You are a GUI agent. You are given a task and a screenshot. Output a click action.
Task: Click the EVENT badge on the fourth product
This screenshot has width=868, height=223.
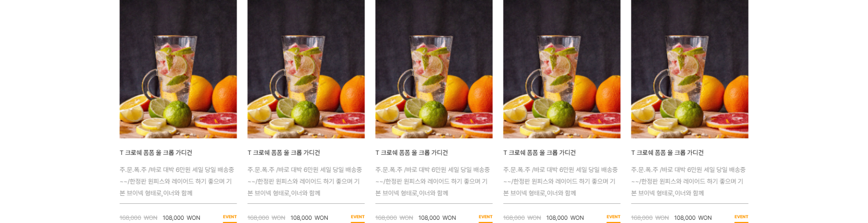613,217
